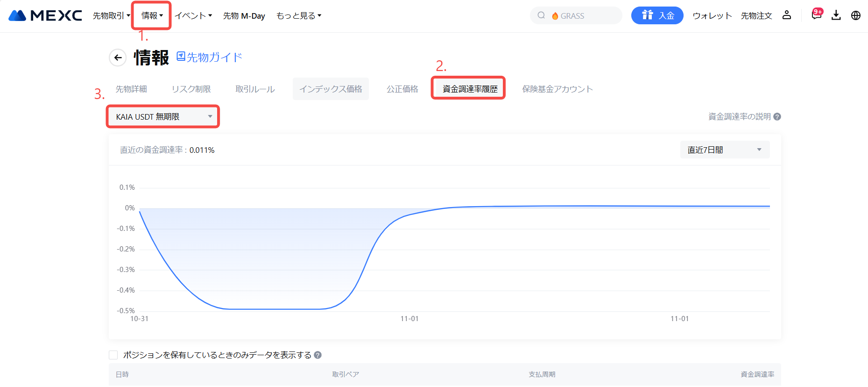The height and width of the screenshot is (387, 868).
Task: Open the globe language selector
Action: click(x=856, y=15)
